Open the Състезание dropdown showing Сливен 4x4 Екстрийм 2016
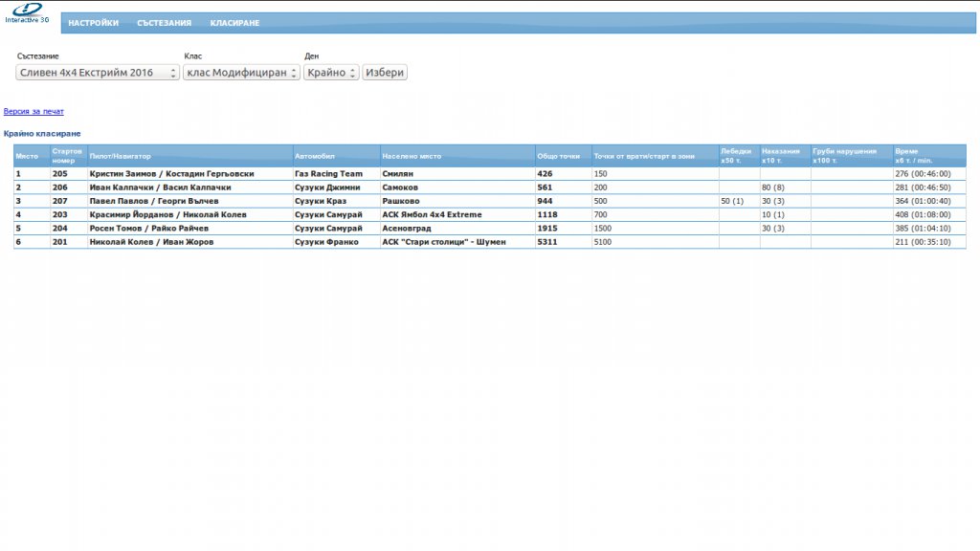The height and width of the screenshot is (551, 980). tap(98, 73)
